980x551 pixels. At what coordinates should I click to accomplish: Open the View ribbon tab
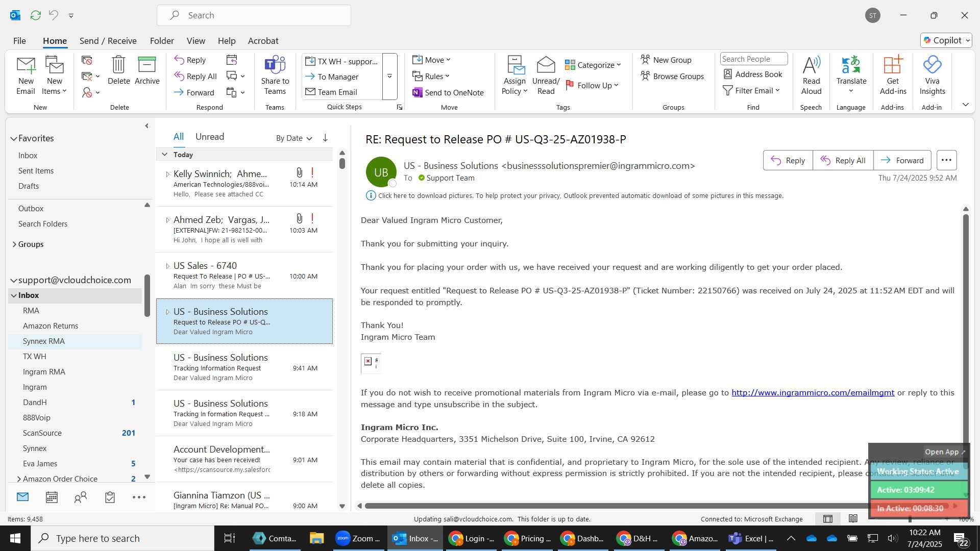tap(195, 41)
